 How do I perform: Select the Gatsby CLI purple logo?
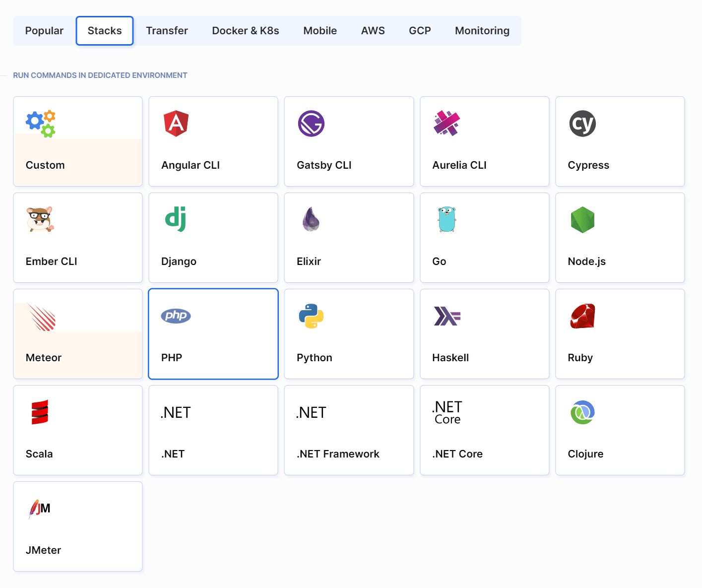coord(311,124)
